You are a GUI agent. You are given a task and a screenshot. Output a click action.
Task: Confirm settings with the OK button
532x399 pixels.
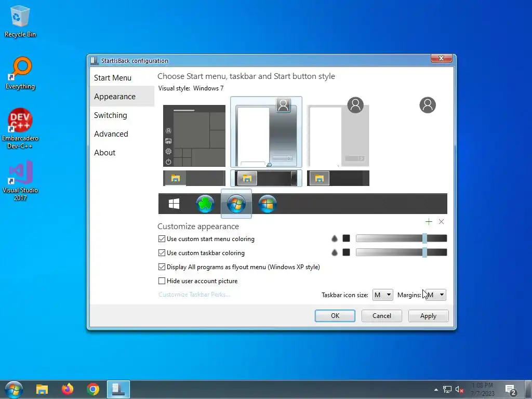tap(335, 315)
